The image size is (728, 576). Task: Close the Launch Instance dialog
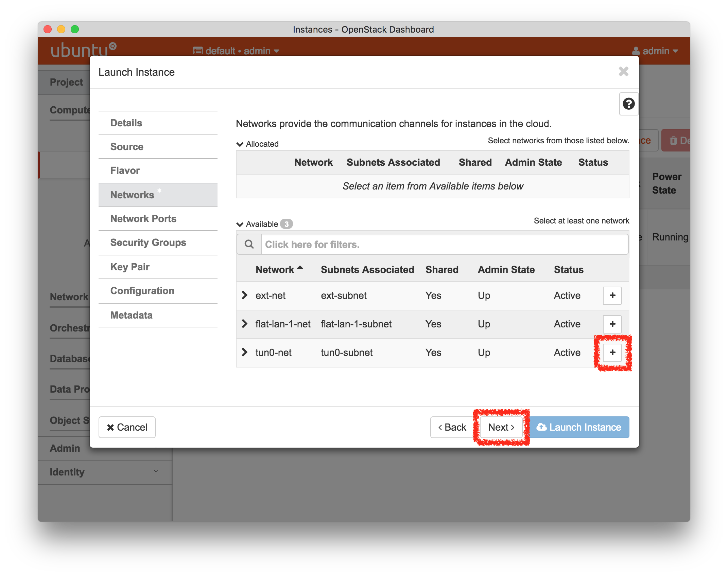click(x=623, y=72)
